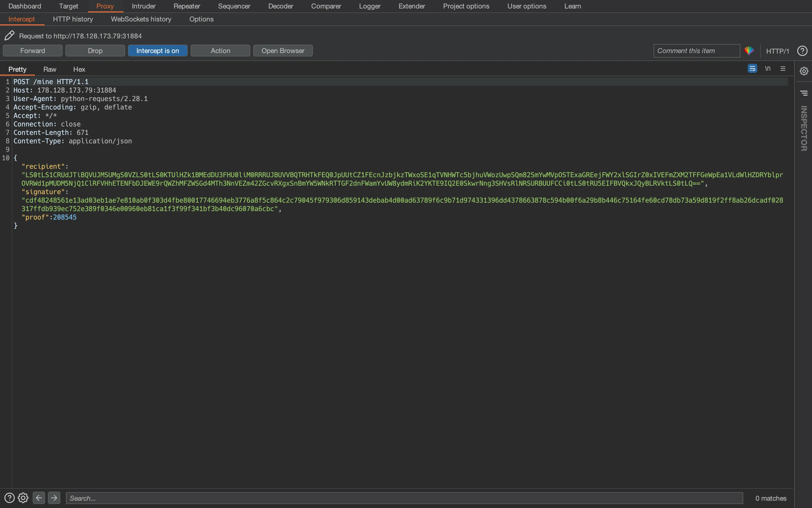
Task: Switch protocol via HTTP/1 label
Action: [x=777, y=51]
